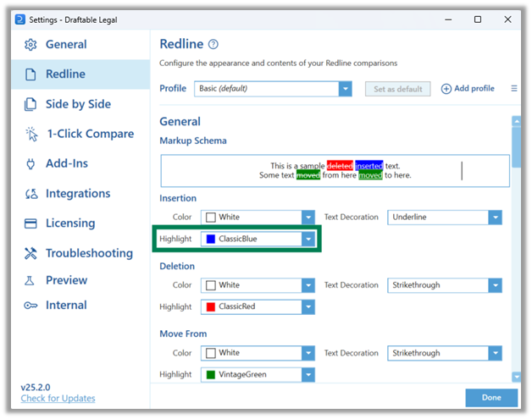Screen dimensions: 532x419
Task: Close the Settings window
Action: [507, 19]
